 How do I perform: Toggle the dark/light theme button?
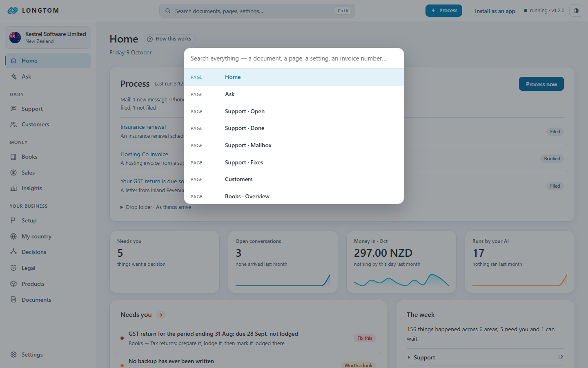tap(576, 11)
